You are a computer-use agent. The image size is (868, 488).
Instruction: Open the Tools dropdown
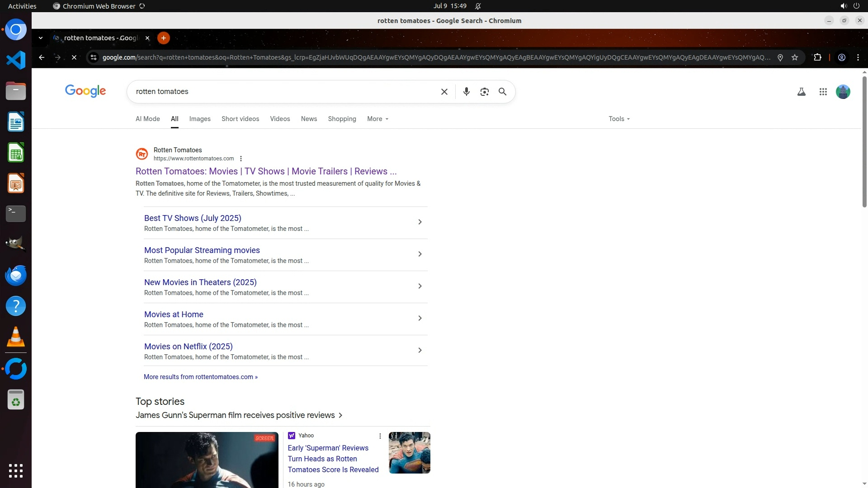click(619, 119)
